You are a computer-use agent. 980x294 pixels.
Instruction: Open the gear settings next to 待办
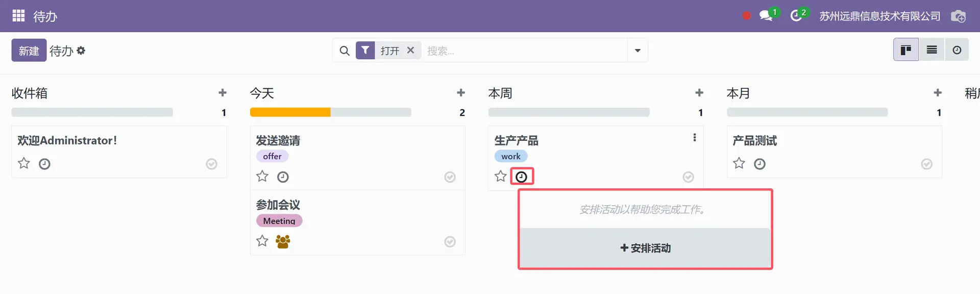81,51
